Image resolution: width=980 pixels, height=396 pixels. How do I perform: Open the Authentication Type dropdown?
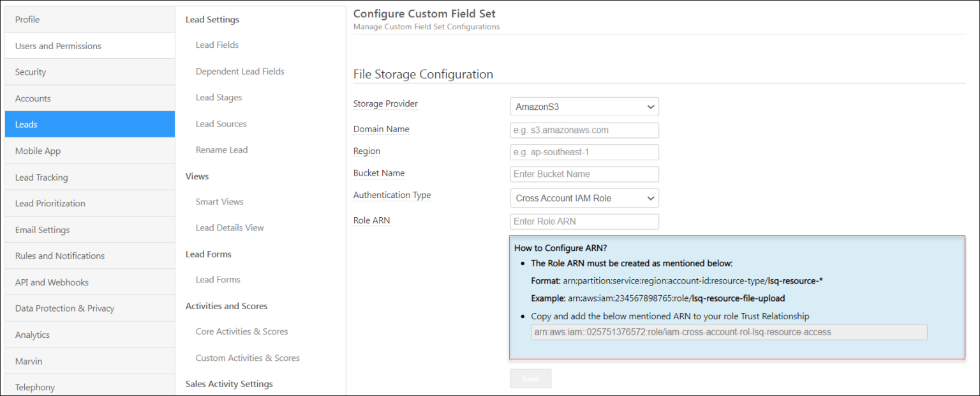[583, 198]
